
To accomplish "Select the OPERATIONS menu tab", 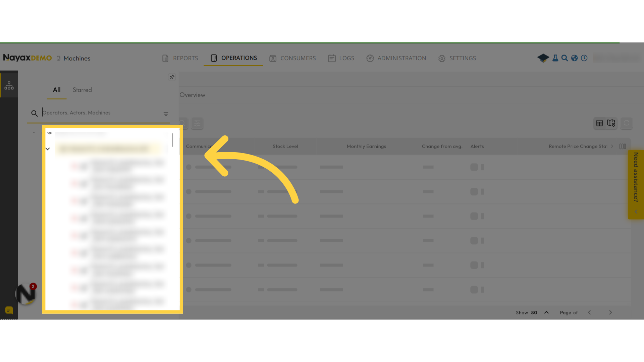I will (x=233, y=58).
